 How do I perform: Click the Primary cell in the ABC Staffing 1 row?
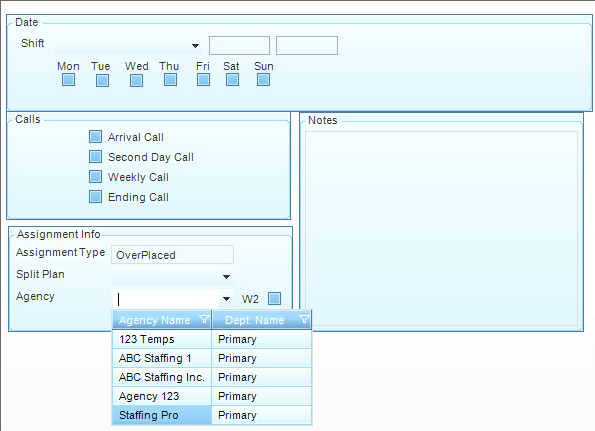261,358
